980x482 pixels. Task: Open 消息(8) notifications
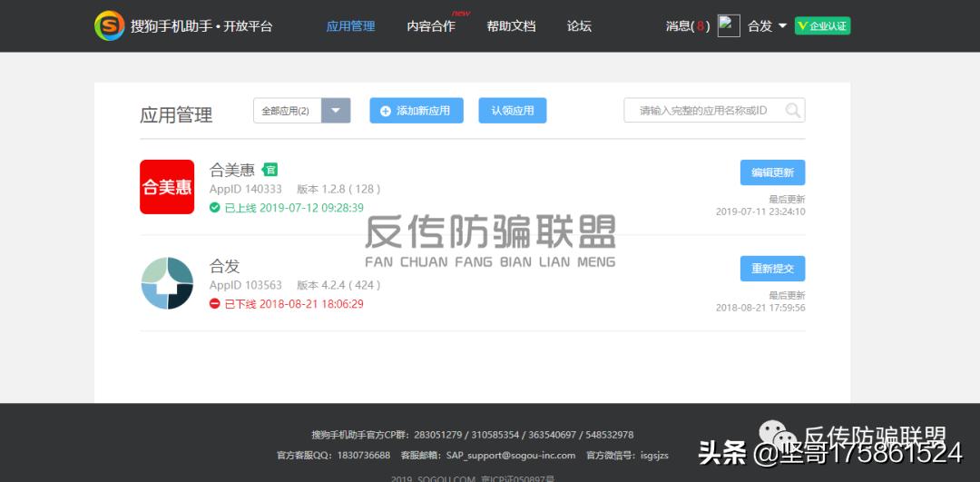[x=688, y=26]
